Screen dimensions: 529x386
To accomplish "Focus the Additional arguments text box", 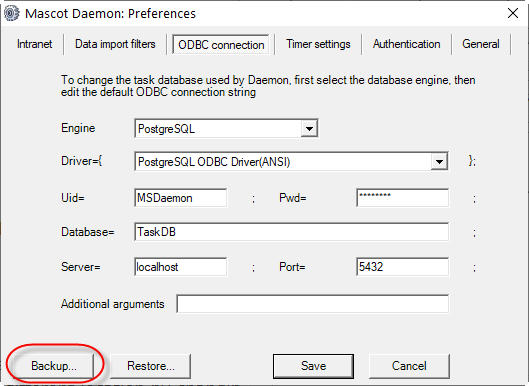I will pos(313,304).
